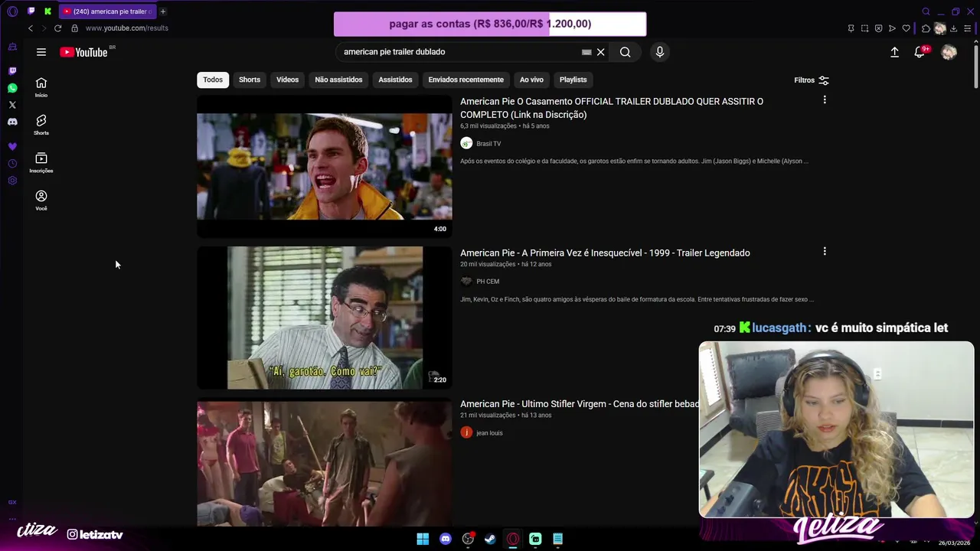Open the Opera GX menu logo
This screenshot has width=980, height=551.
[x=12, y=11]
